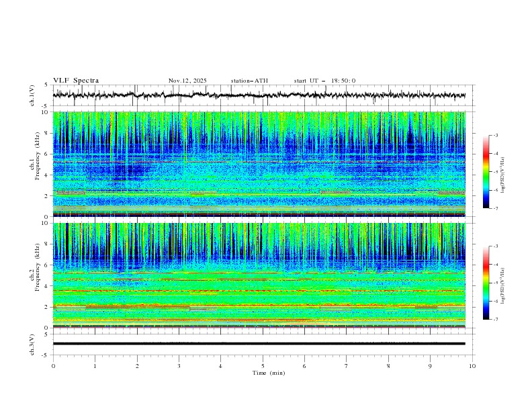Viewport: 532px width, 411px height.
Task: Click the ch.1 Frequency (kHz) axis label
Action: click(x=35, y=156)
